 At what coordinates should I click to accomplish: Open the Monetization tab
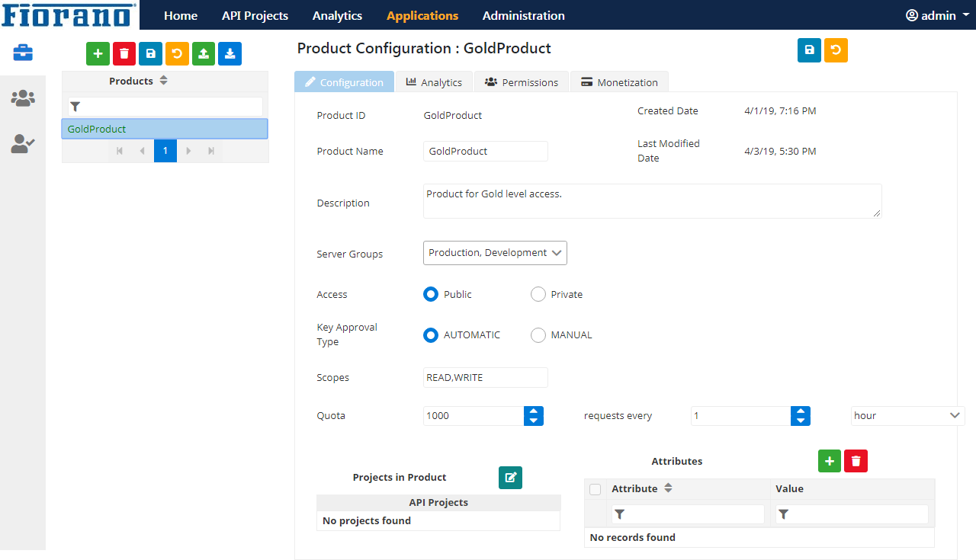point(619,82)
